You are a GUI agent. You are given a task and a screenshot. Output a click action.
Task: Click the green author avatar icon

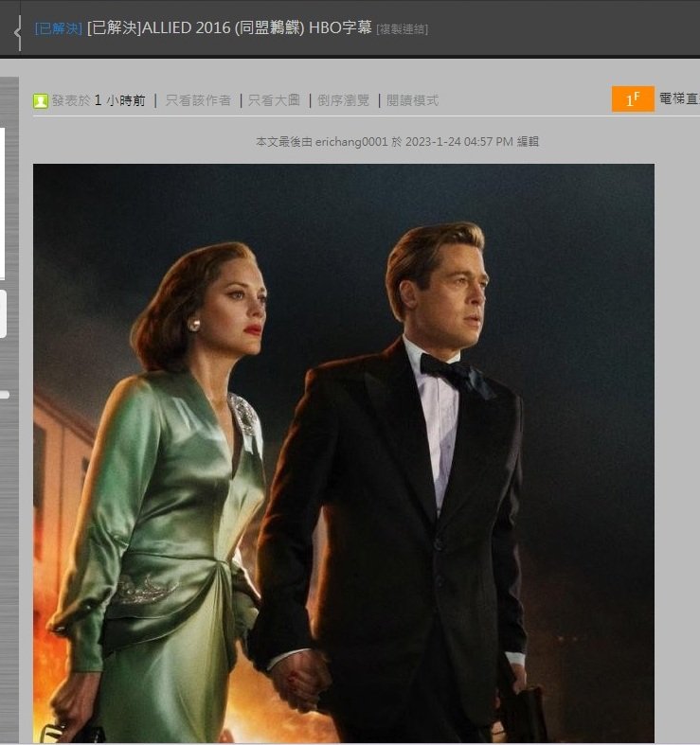(41, 100)
